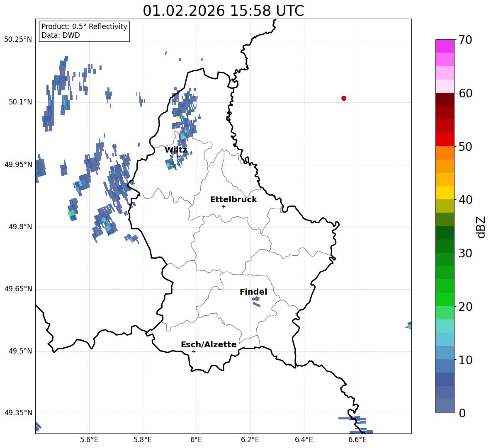
Task: Click the blue 10 dBZ colorbar segment
Action: click(445, 353)
